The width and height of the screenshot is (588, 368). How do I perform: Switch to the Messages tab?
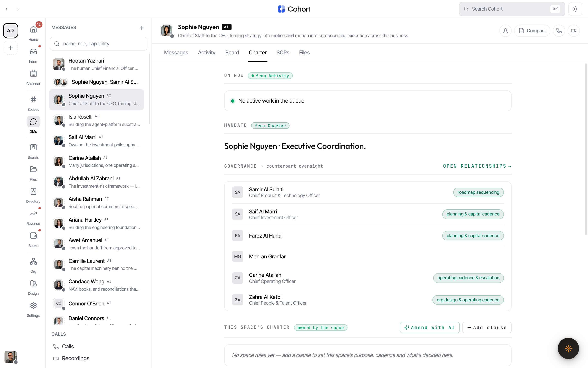[x=176, y=53]
